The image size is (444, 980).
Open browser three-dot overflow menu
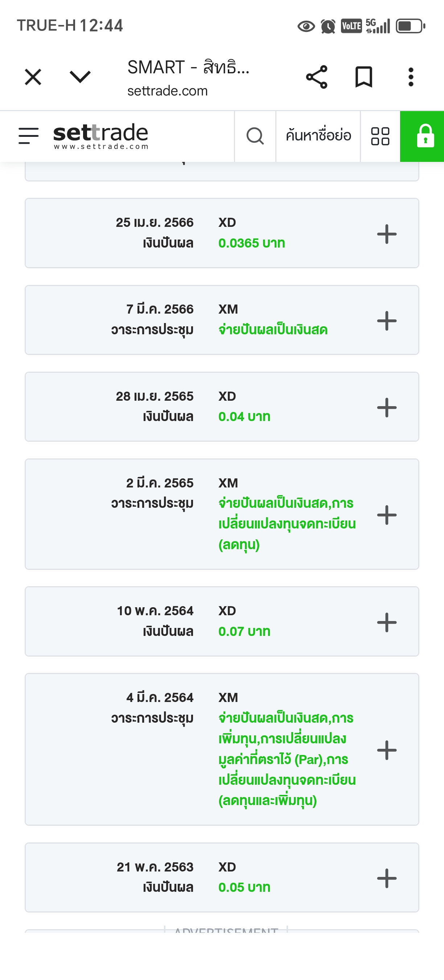[411, 77]
